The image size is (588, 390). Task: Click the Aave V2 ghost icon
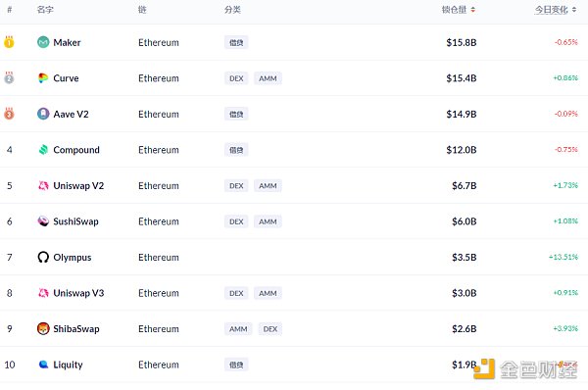43,114
